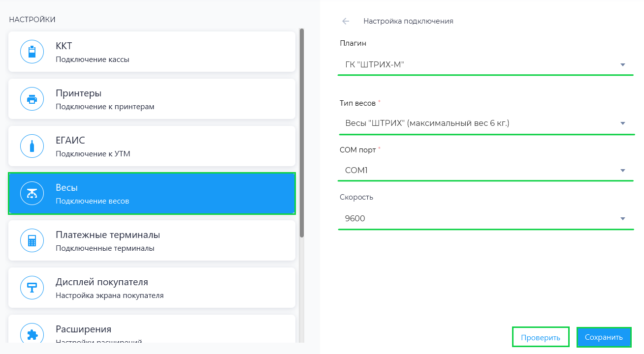The image size is (644, 354).
Task: Click the Подключение кассы subtitle
Action: point(93,59)
